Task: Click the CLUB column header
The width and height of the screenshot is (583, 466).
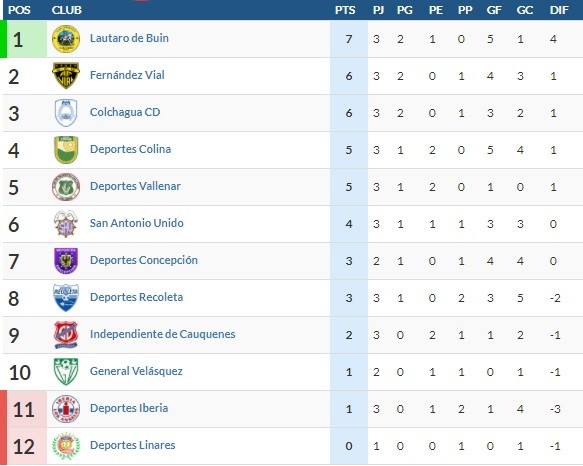Action: coord(67,10)
